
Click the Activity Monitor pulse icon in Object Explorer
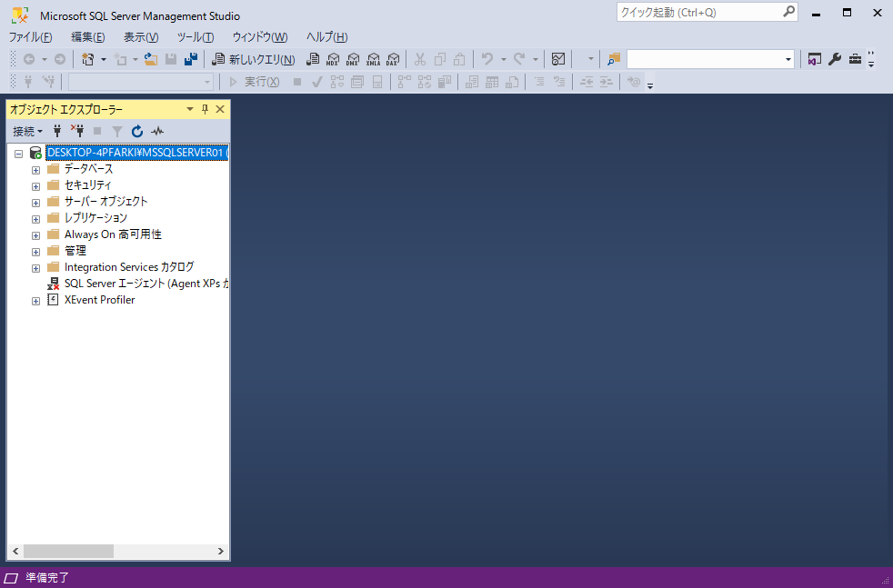[157, 132]
